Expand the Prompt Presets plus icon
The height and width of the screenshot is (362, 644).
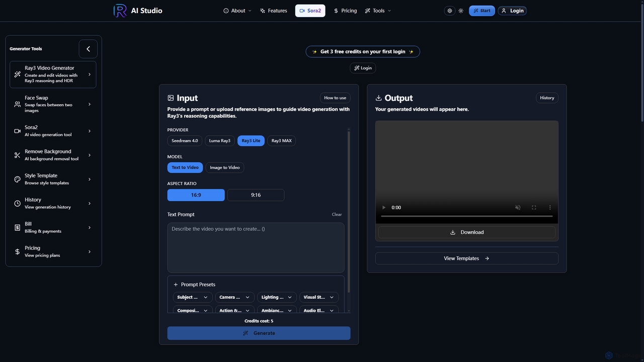click(176, 285)
